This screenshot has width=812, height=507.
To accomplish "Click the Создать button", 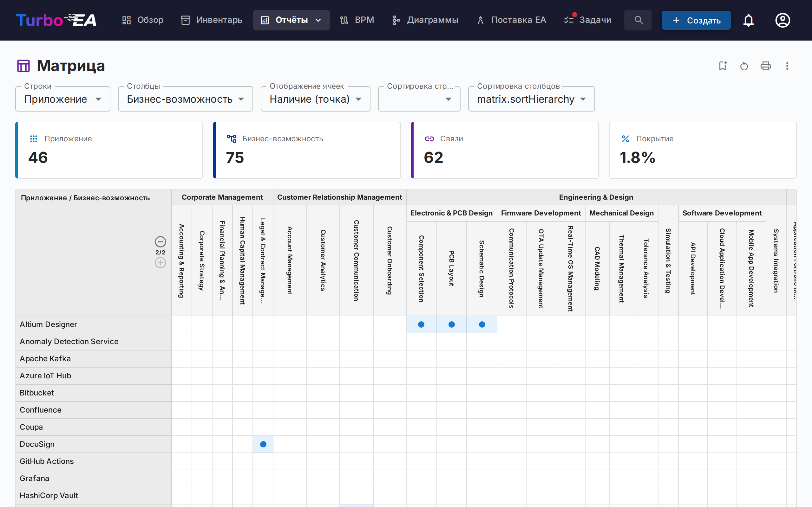I will pyautogui.click(x=696, y=20).
